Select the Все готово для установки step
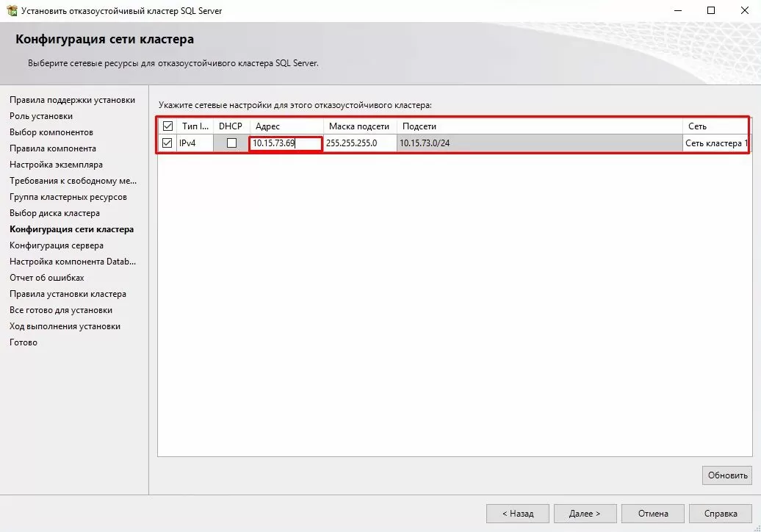The width and height of the screenshot is (761, 532). tap(61, 310)
